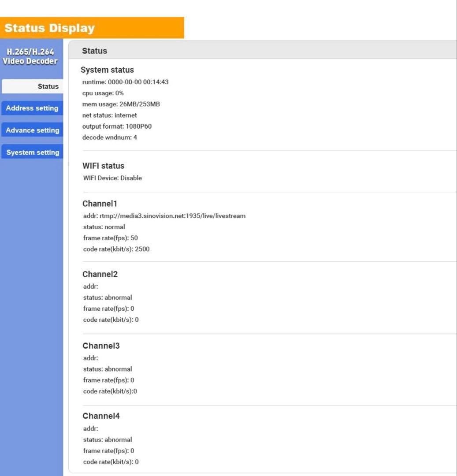
Task: Click the H.265/H.264 Video Decoder title
Action: [30, 57]
